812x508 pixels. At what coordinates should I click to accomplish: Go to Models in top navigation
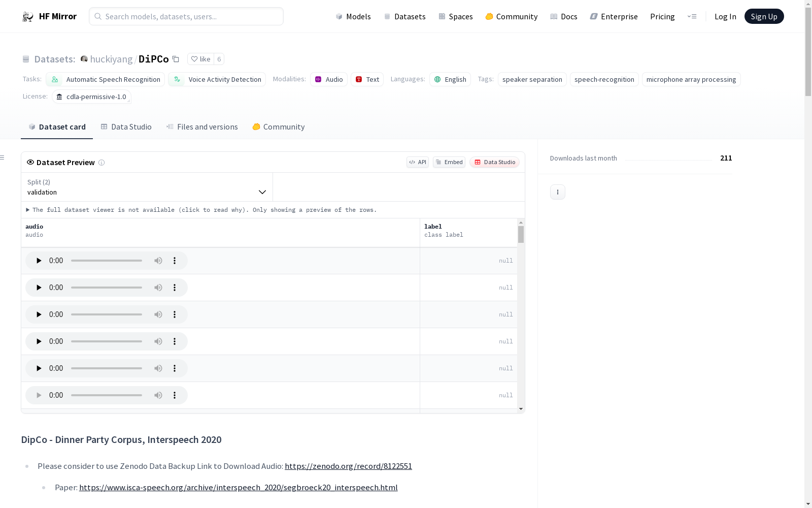click(x=353, y=17)
